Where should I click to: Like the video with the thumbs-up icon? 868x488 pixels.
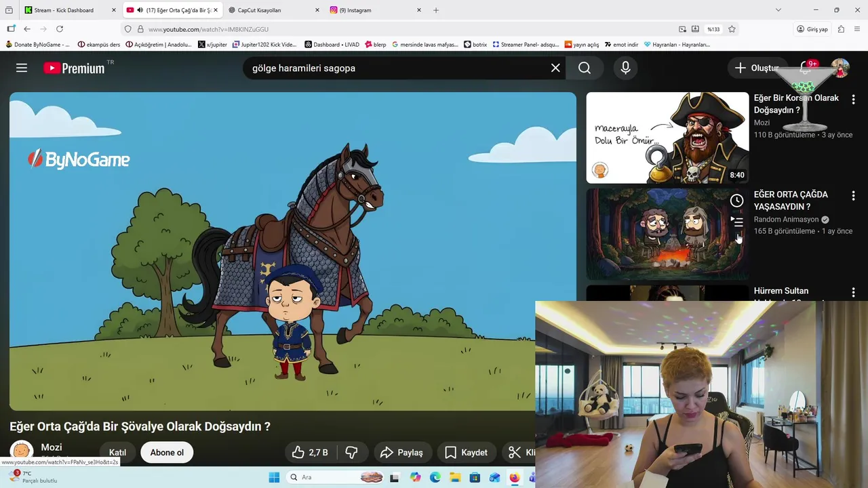[x=311, y=452]
